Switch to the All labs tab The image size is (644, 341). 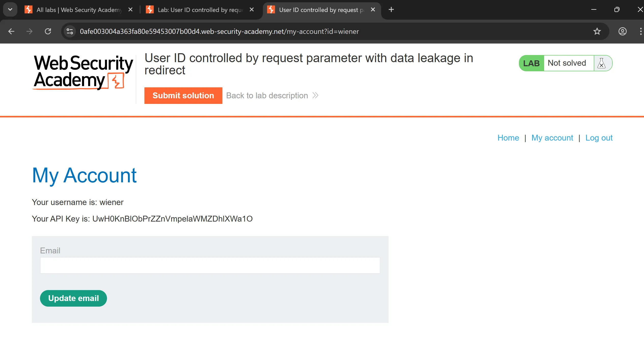76,10
